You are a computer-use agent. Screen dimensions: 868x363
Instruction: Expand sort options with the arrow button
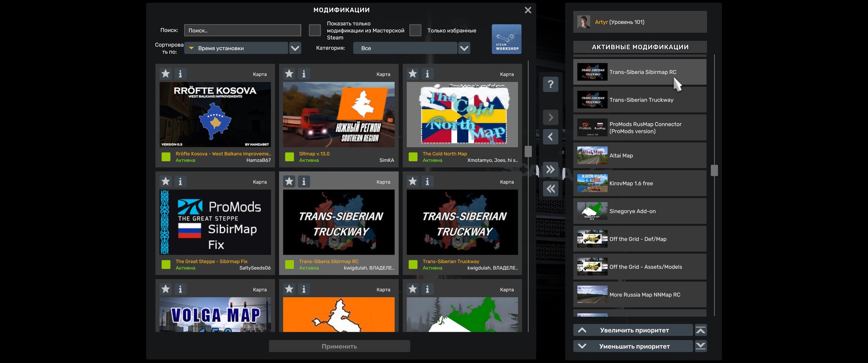click(295, 48)
